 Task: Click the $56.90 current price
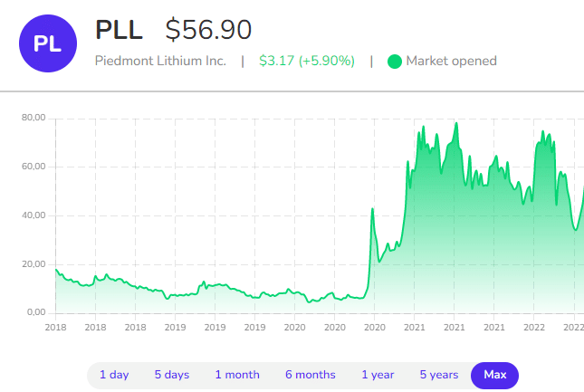(208, 30)
